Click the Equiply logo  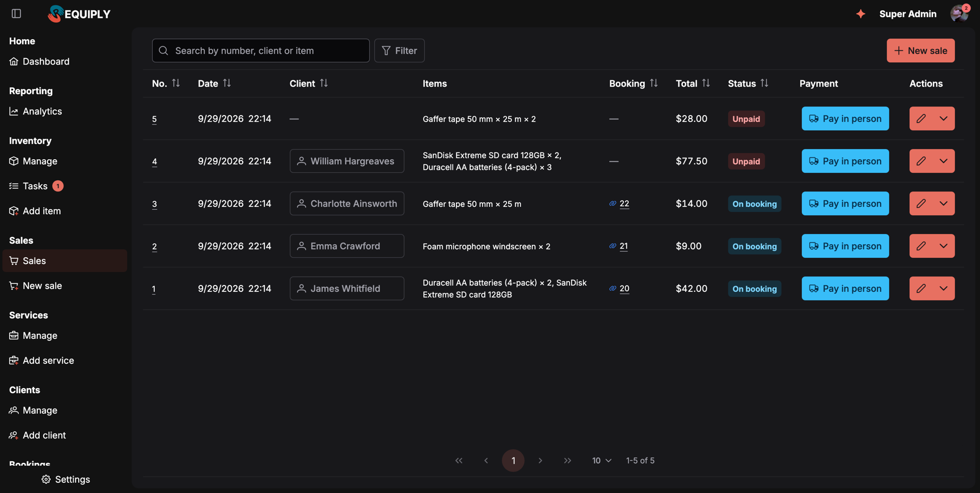click(79, 14)
